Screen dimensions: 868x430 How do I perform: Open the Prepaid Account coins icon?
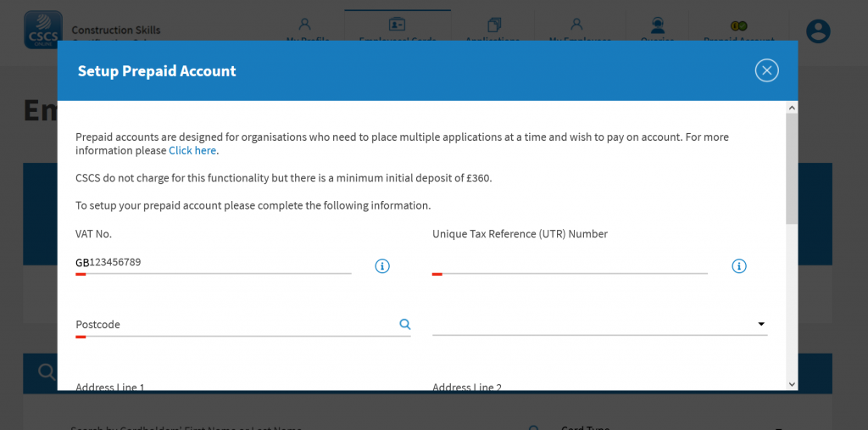tap(738, 25)
